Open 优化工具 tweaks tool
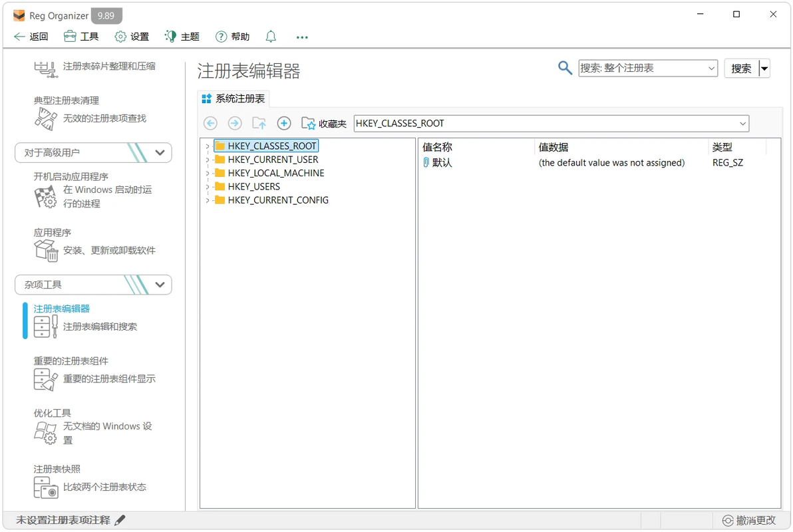This screenshot has width=793, height=532. 93,427
